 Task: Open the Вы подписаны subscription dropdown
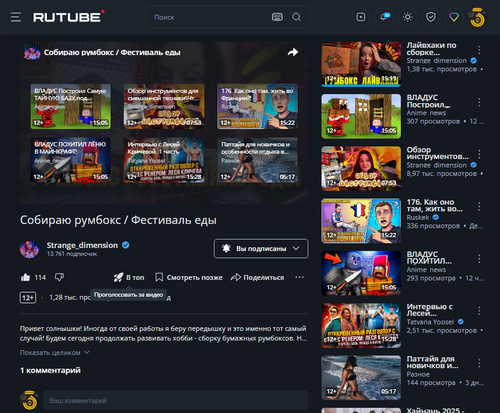click(261, 249)
